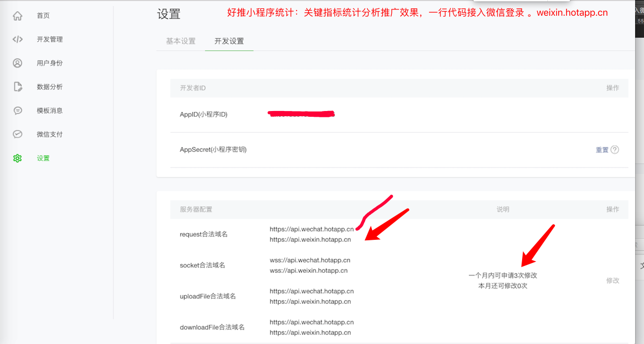Click the weixin.hotapp.cn link in red text

(573, 12)
